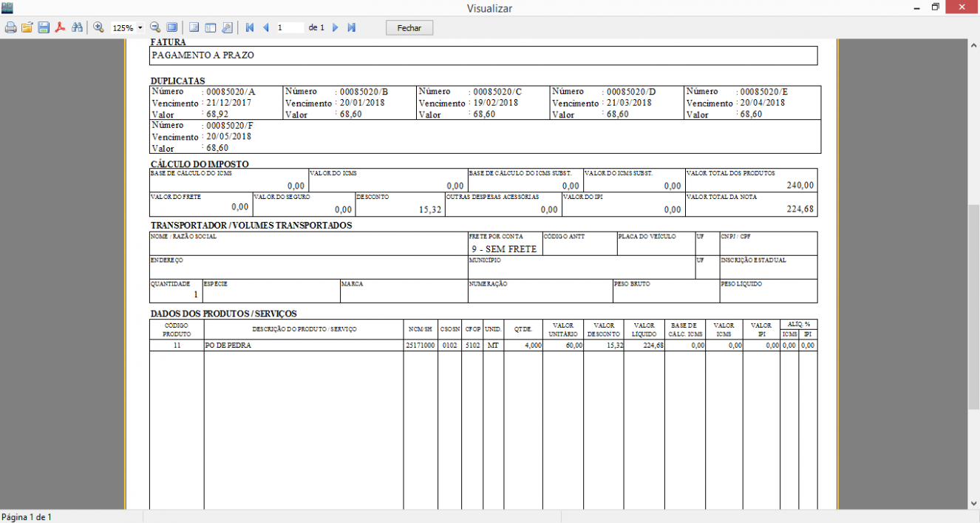Show page thumbnails panel icon

(x=211, y=27)
